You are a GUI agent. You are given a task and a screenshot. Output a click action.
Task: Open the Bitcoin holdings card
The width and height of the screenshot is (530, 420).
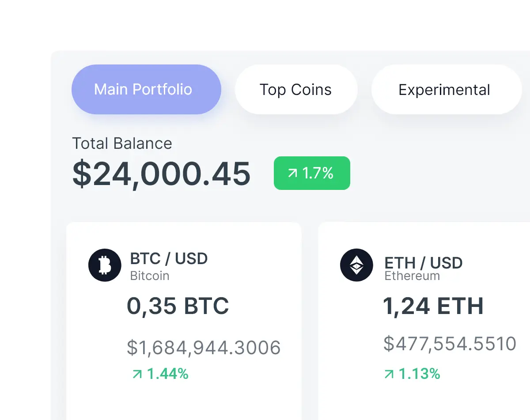[x=184, y=318]
